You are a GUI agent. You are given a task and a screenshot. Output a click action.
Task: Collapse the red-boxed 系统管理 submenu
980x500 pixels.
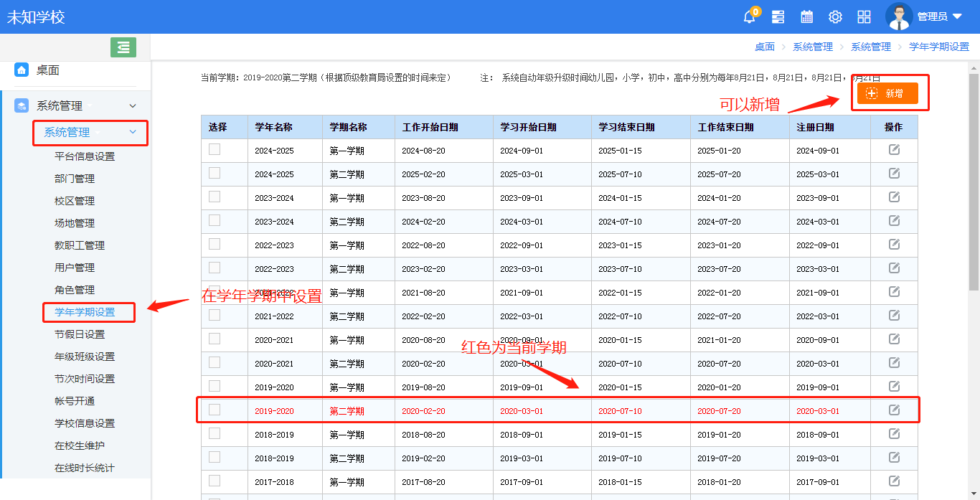(132, 132)
